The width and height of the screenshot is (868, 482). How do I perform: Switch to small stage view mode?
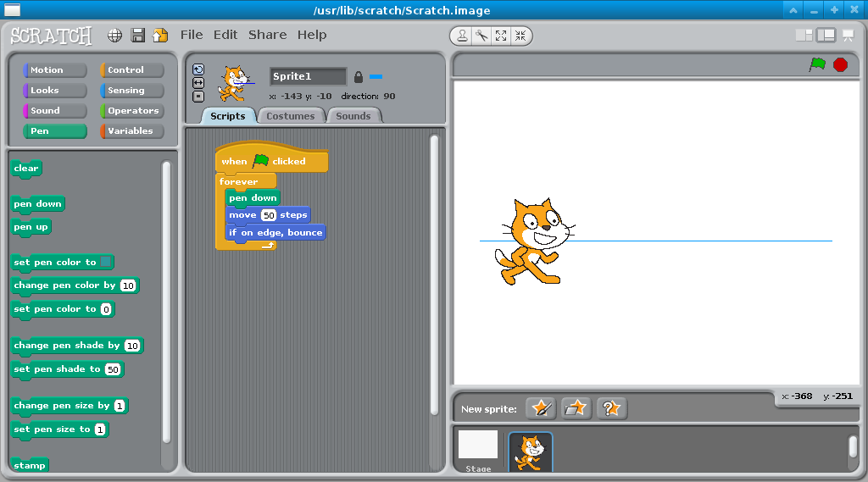click(804, 35)
